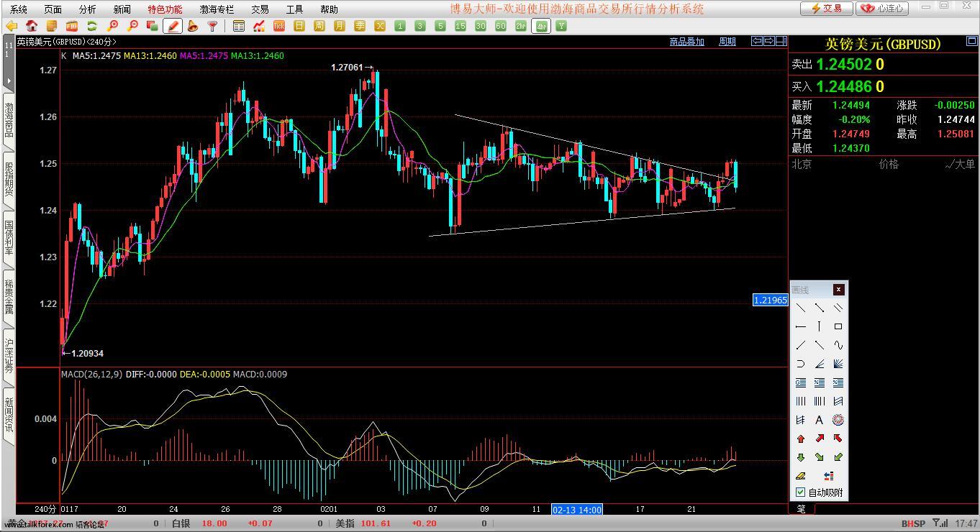The width and height of the screenshot is (980, 532).
Task: Select the 15-minute period button
Action: pos(460,26)
